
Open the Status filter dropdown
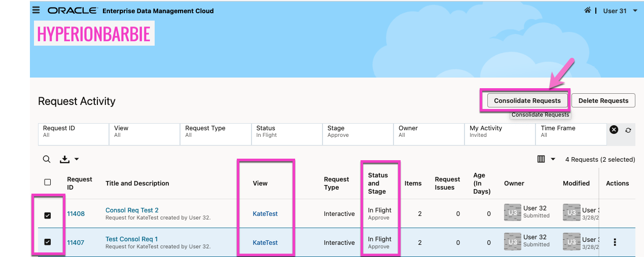coord(286,132)
